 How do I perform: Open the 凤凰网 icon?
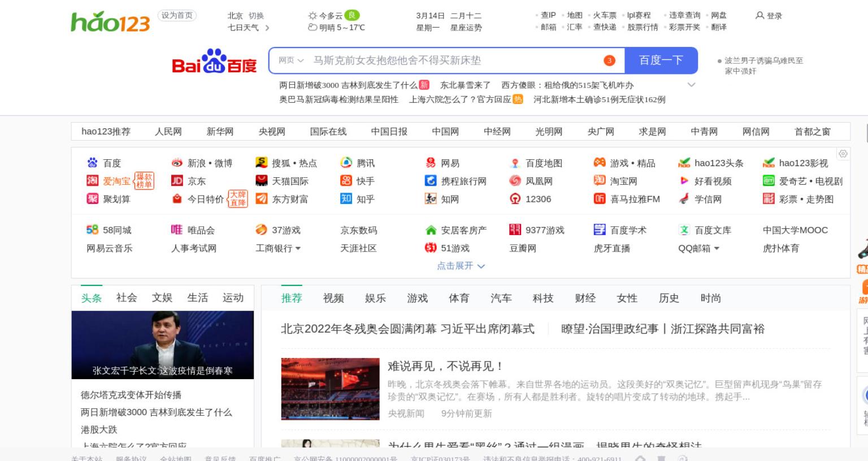(x=515, y=181)
